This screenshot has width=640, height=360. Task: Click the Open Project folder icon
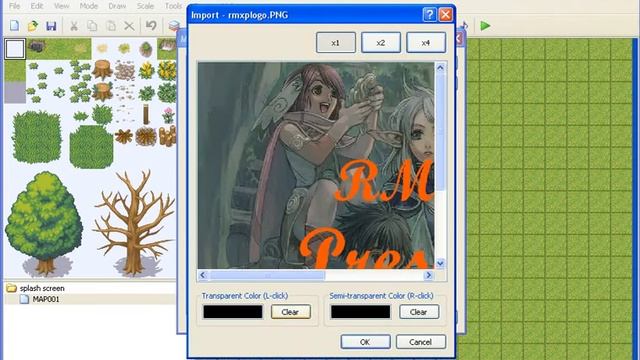point(33,26)
